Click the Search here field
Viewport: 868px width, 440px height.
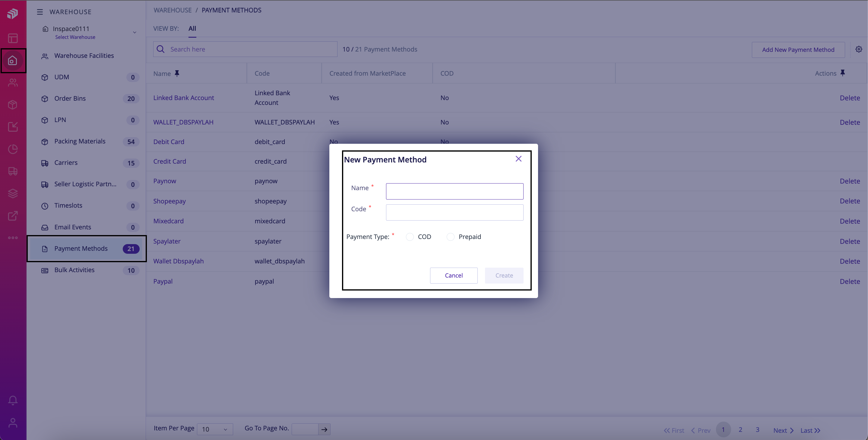(x=245, y=49)
